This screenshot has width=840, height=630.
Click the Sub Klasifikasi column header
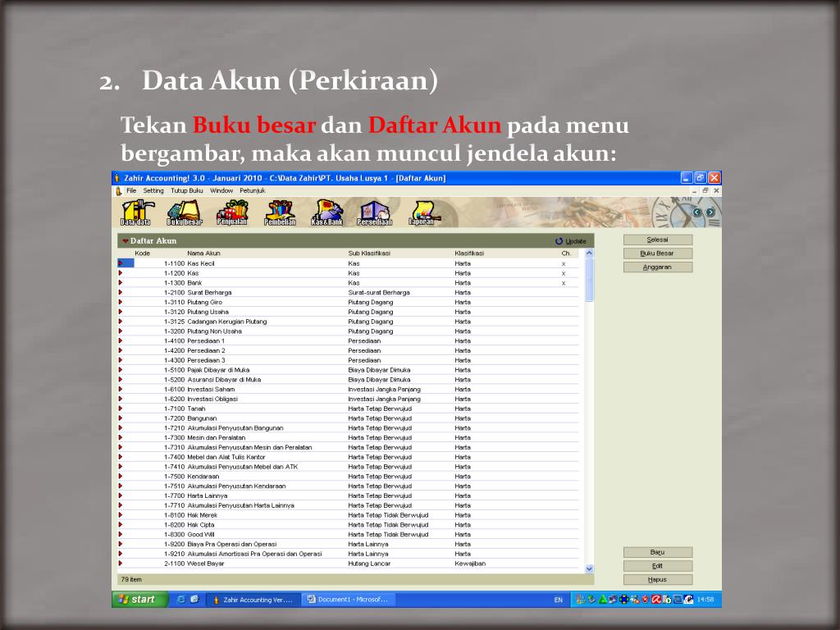(x=369, y=253)
